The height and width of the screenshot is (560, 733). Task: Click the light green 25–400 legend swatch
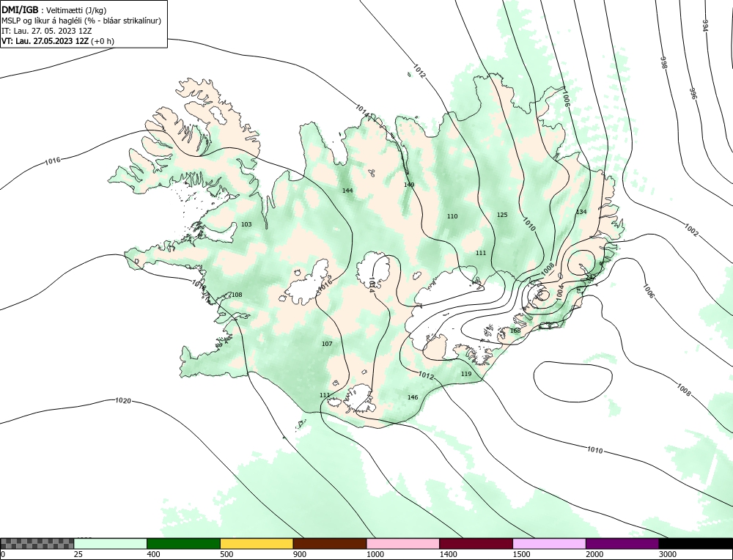pos(111,544)
